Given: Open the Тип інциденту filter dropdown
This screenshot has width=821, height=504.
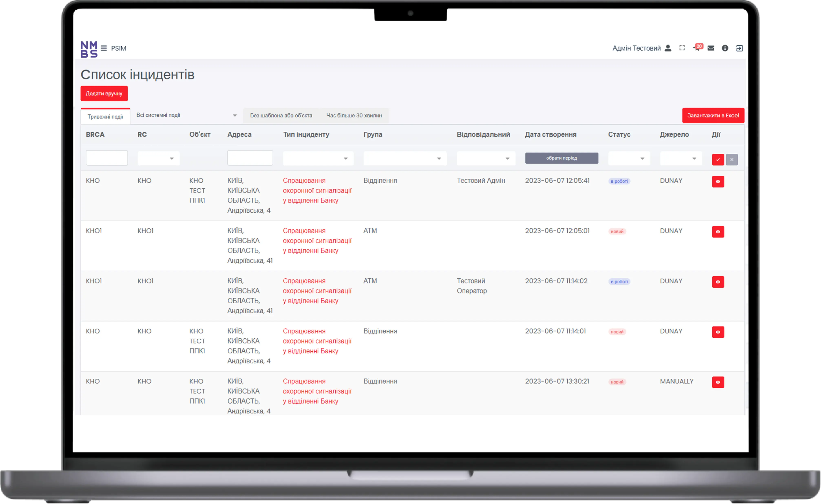Looking at the screenshot, I should [318, 158].
